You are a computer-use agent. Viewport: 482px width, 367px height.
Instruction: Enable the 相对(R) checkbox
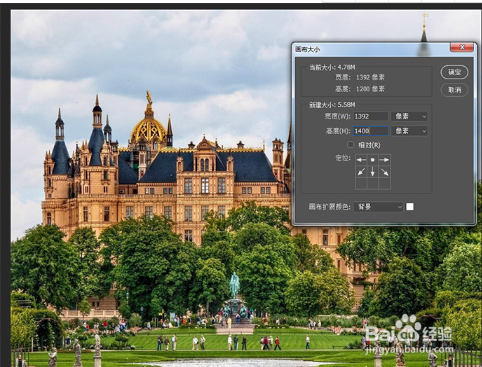350,145
